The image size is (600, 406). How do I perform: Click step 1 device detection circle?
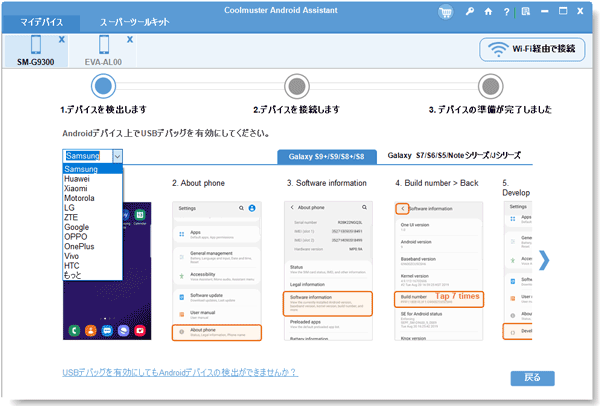click(x=103, y=86)
